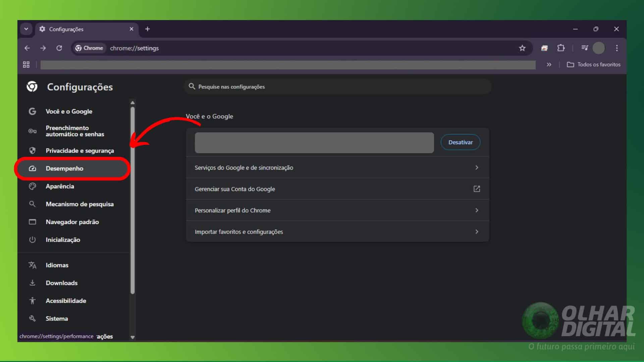Expand hidden bookmarks with double chevron
The image size is (644, 362).
(549, 65)
